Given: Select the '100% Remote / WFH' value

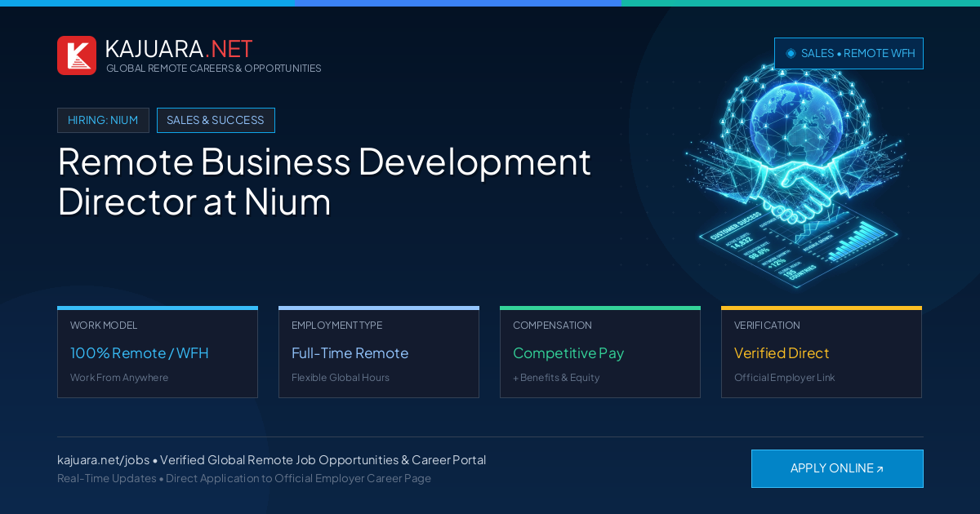Looking at the screenshot, I should [x=140, y=353].
